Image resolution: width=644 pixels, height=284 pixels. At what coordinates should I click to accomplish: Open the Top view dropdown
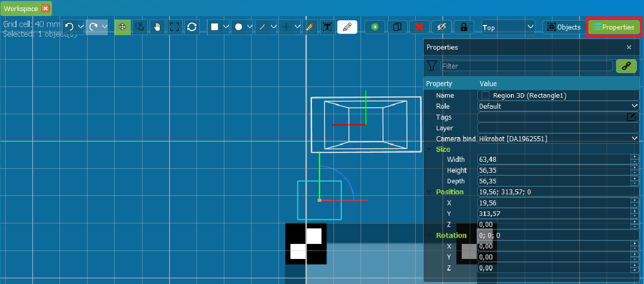tap(508, 27)
